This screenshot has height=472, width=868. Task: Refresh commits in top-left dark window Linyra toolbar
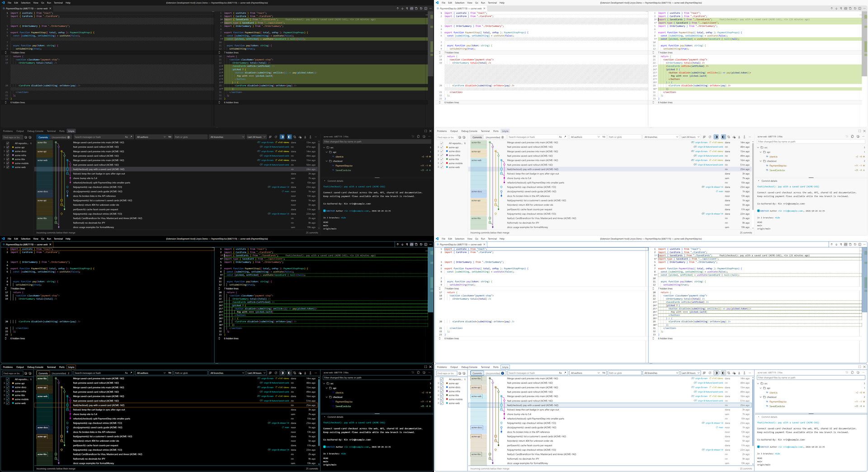[276, 137]
